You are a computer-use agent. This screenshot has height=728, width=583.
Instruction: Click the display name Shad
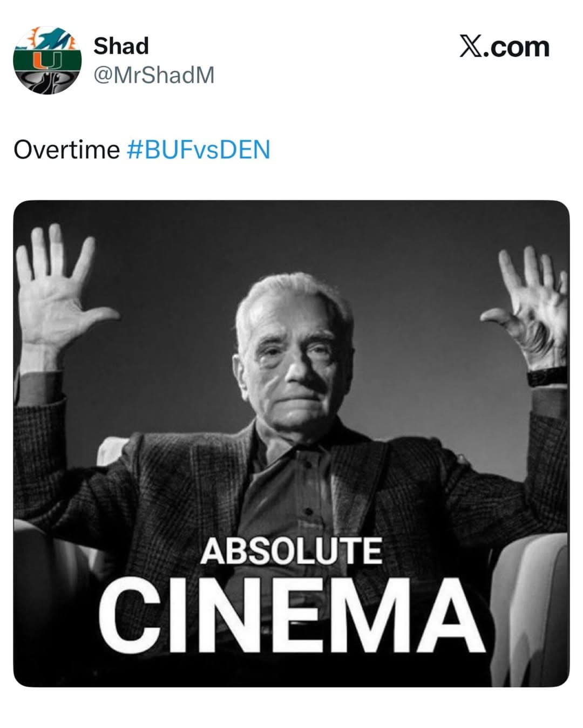pyautogui.click(x=121, y=46)
